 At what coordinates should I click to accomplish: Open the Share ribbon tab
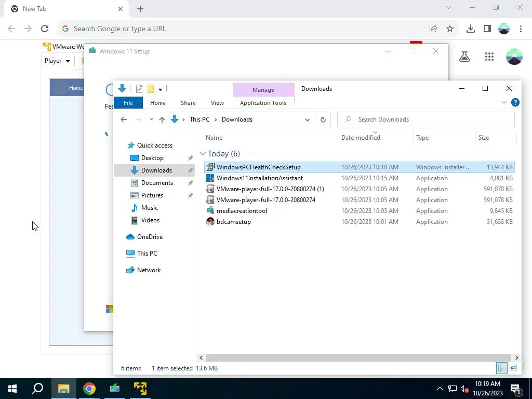click(x=188, y=103)
